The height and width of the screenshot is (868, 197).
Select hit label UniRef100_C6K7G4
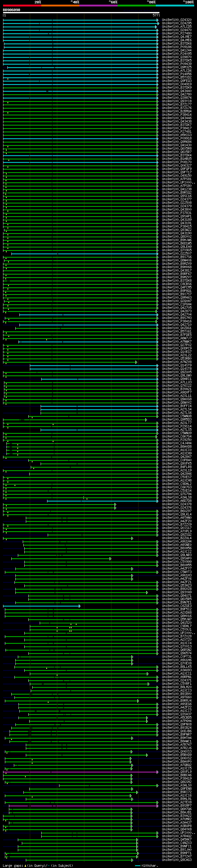point(177,436)
